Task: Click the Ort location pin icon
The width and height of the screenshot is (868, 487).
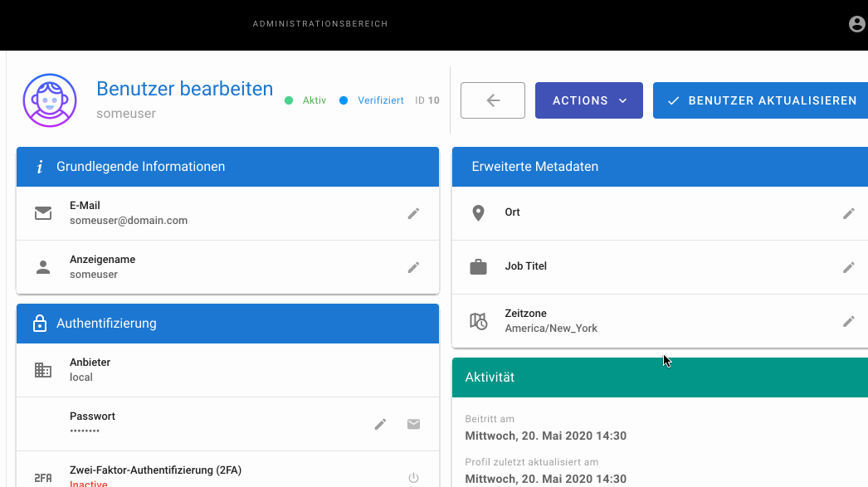Action: point(478,213)
